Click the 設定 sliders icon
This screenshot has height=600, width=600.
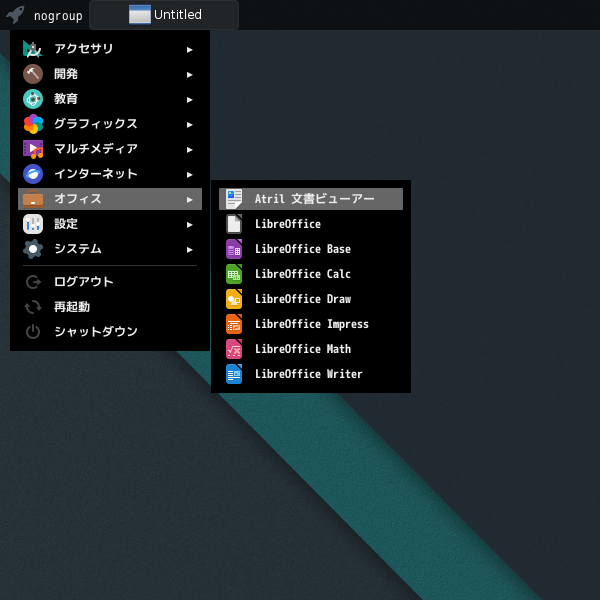33,224
